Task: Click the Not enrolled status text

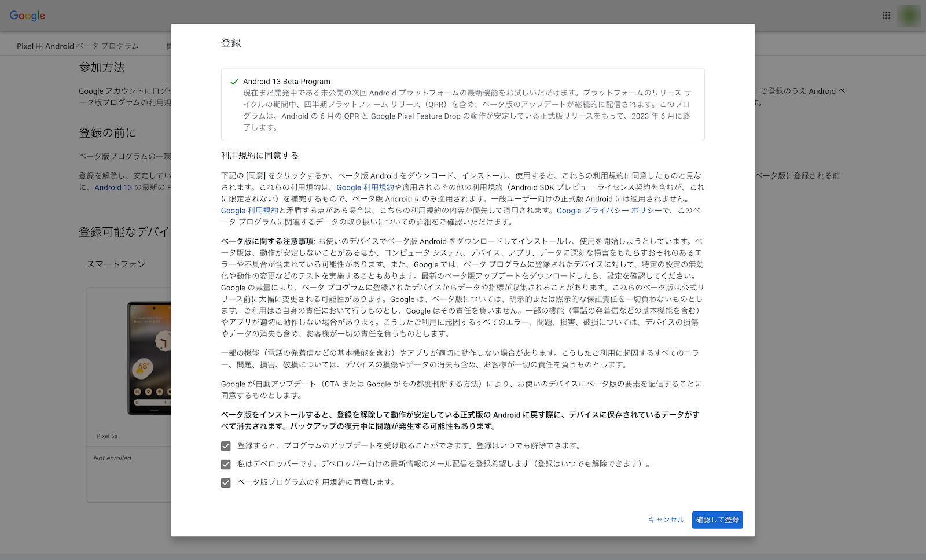Action: pos(112,458)
